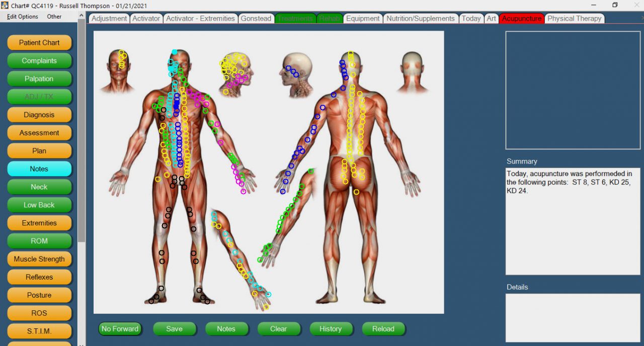View the Nutrition/Supplements tab
644x346 pixels.
click(421, 18)
